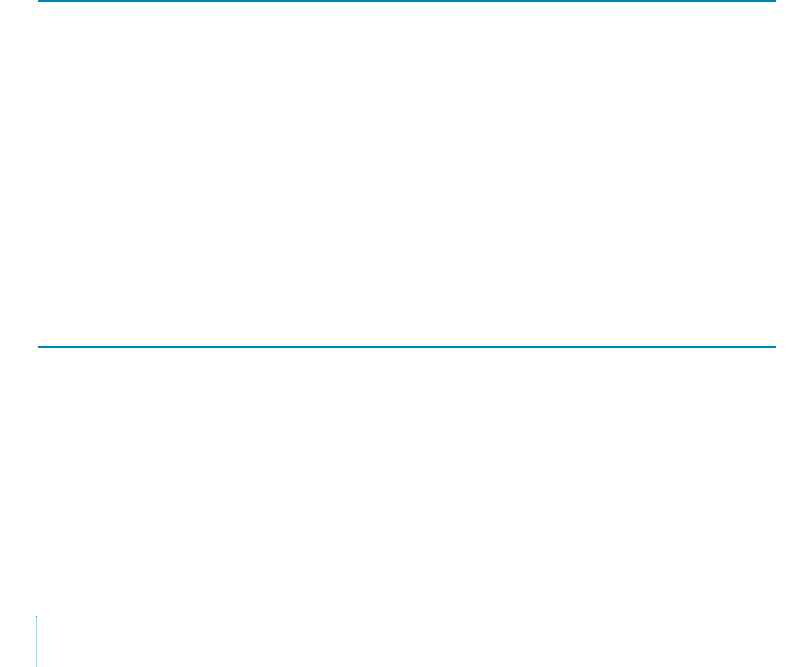Click the thin light-blue vertical line
The width and height of the screenshot is (812, 667).
pyautogui.click(x=37, y=642)
